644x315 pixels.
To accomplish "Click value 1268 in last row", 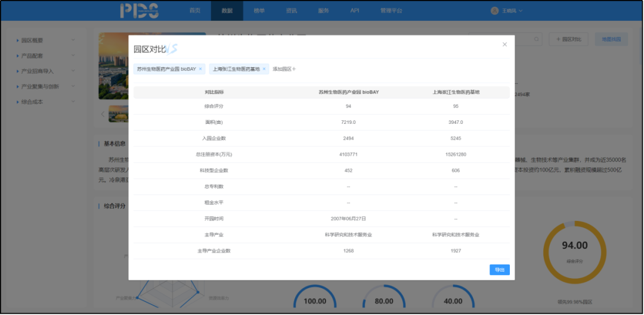I will coord(348,251).
